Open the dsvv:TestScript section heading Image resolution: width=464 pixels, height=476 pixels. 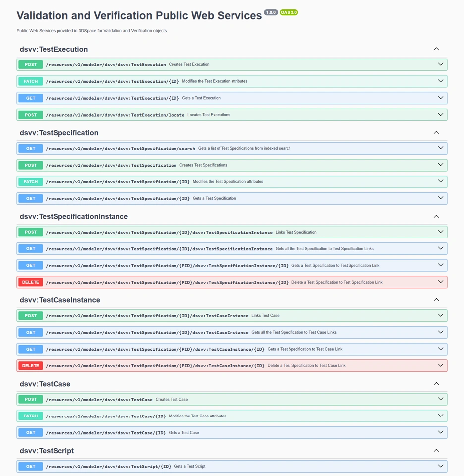click(x=47, y=451)
